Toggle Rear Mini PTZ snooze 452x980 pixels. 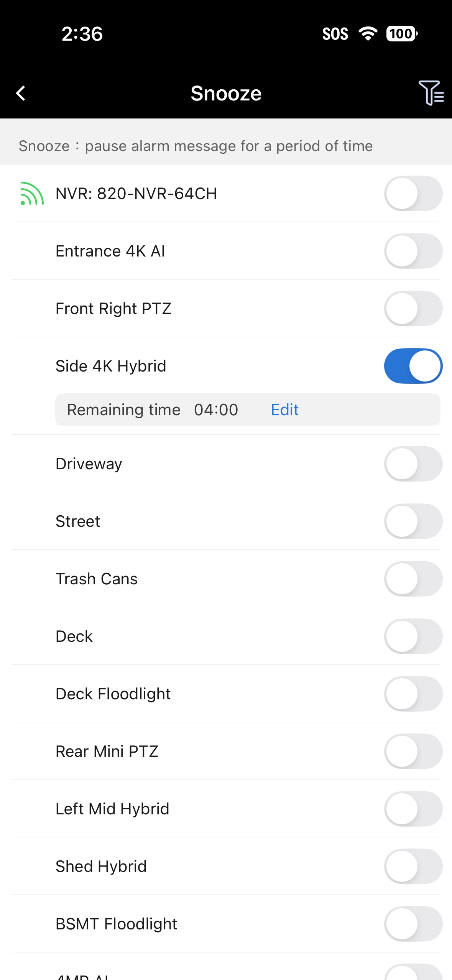click(x=413, y=751)
